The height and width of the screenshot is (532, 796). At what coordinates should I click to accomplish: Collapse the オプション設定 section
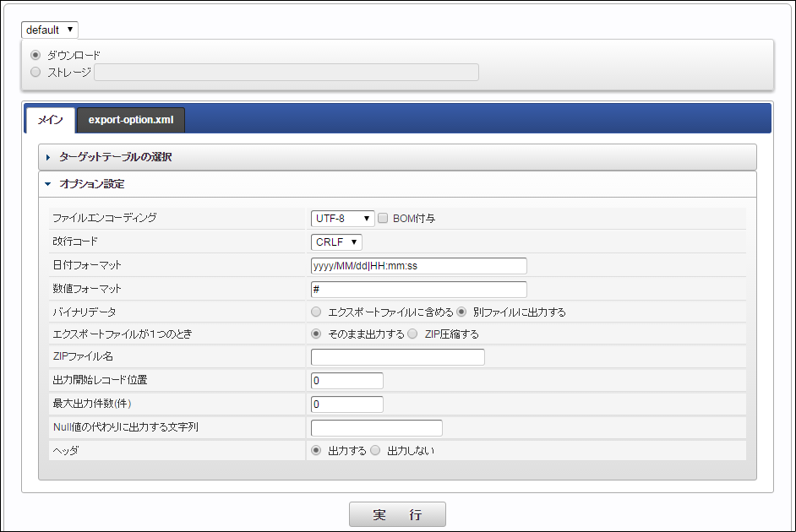[x=397, y=184]
